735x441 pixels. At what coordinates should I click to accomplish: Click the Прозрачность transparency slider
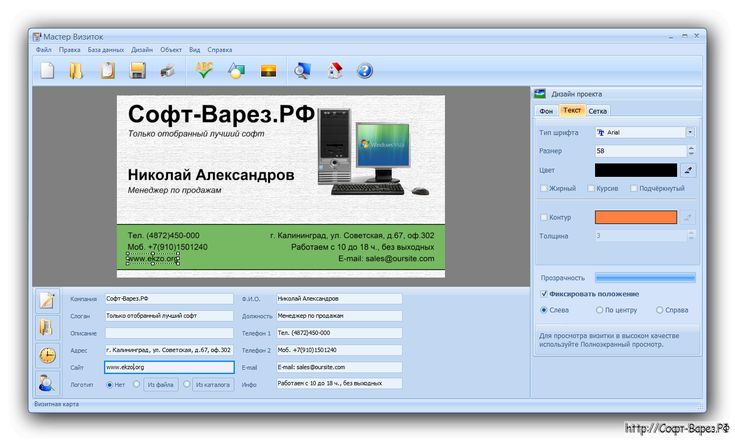coord(645,278)
